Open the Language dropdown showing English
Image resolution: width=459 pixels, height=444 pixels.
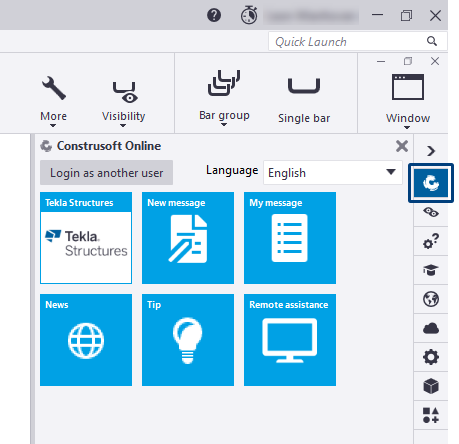[333, 173]
